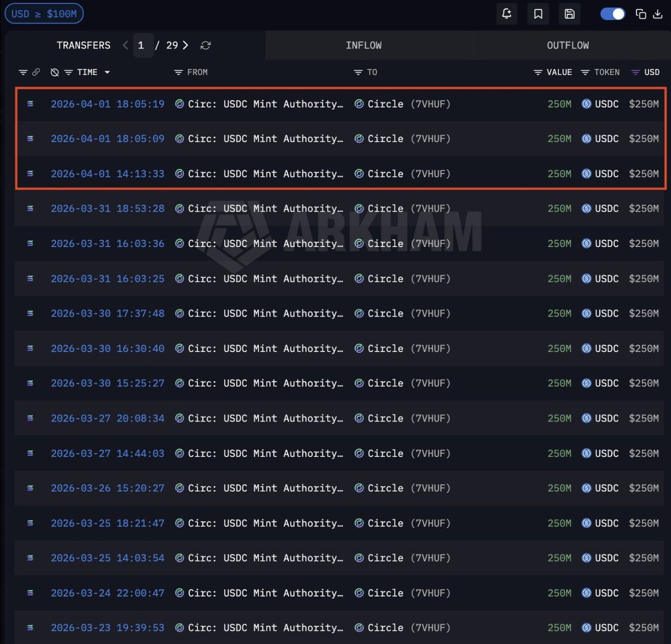Switch to the OUTFLOW tab
Viewport: 671px width, 644px height.
pos(568,45)
